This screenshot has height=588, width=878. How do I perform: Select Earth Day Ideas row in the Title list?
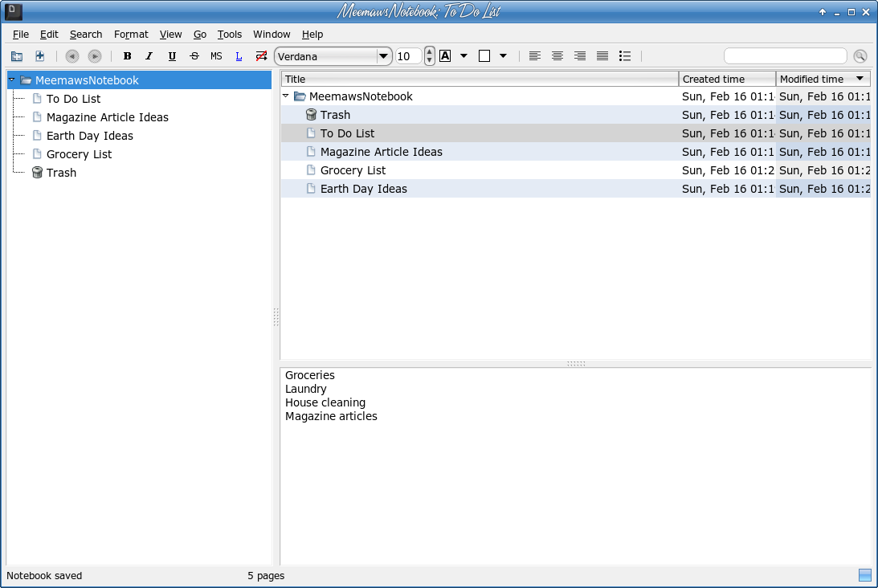click(x=576, y=189)
